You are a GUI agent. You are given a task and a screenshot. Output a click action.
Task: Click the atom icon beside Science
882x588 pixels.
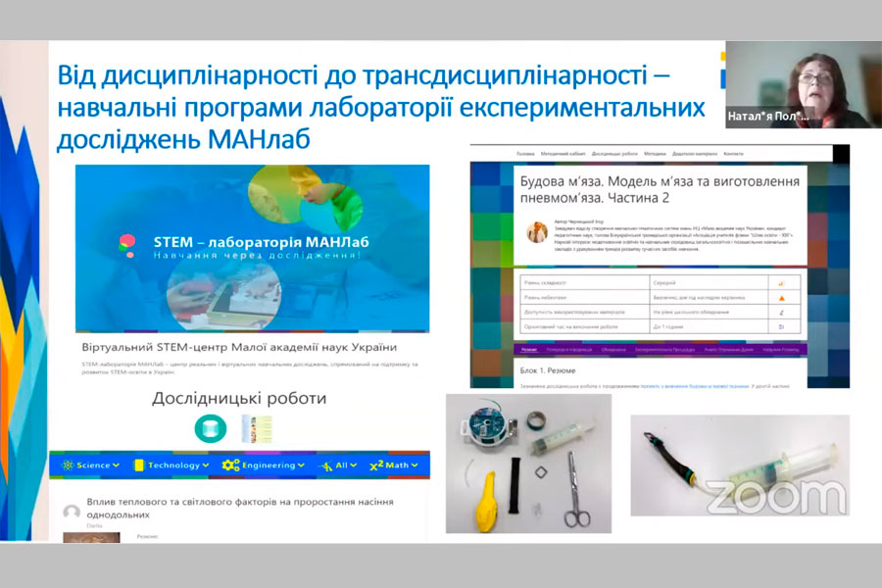68,465
